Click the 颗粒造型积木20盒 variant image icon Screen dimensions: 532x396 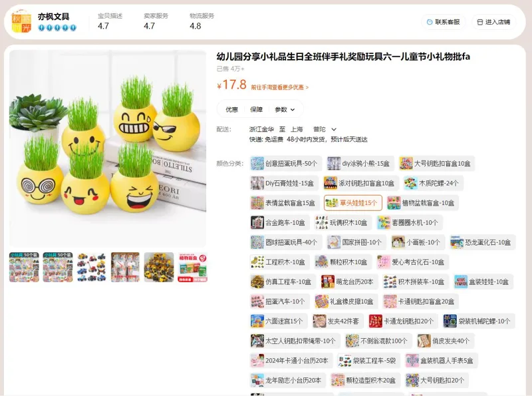[x=338, y=381]
